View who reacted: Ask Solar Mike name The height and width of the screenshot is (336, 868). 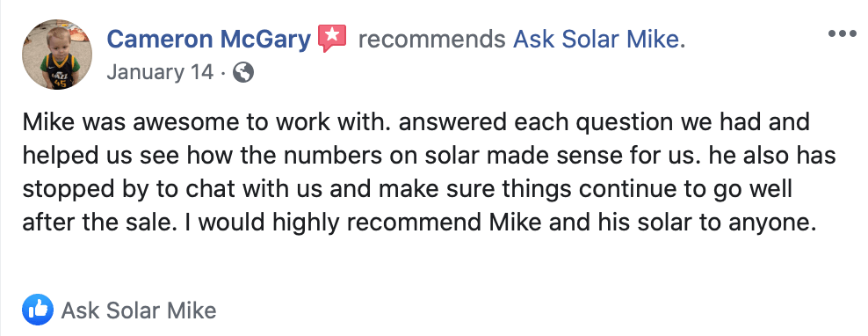click(139, 310)
